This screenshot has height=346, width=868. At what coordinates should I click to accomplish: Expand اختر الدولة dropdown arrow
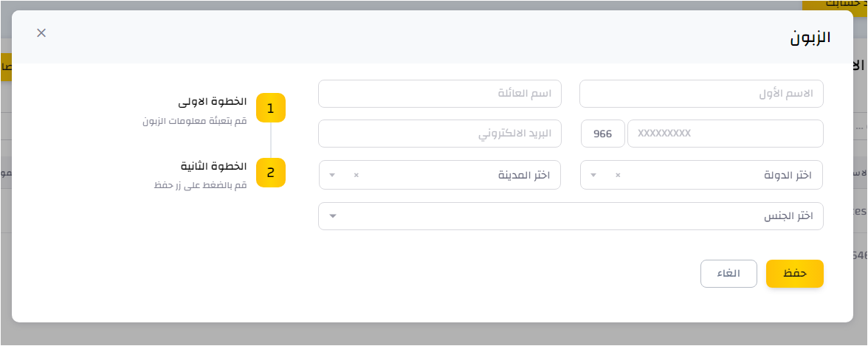(x=593, y=175)
